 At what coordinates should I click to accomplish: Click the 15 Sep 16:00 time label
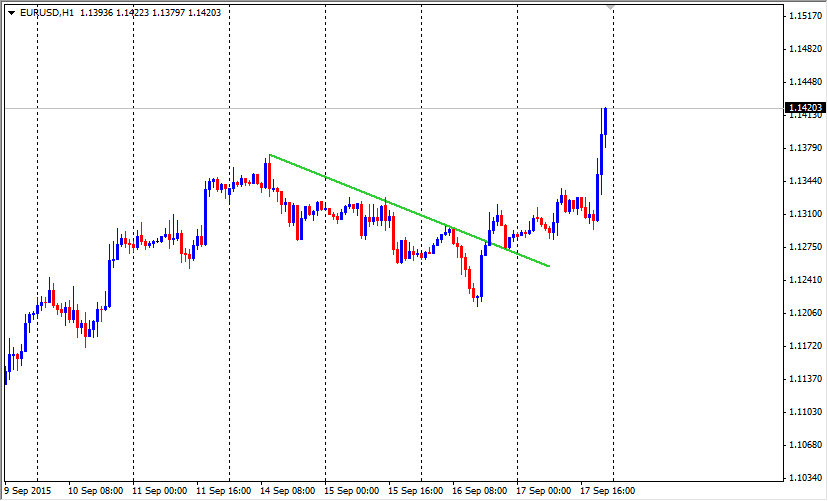click(416, 490)
